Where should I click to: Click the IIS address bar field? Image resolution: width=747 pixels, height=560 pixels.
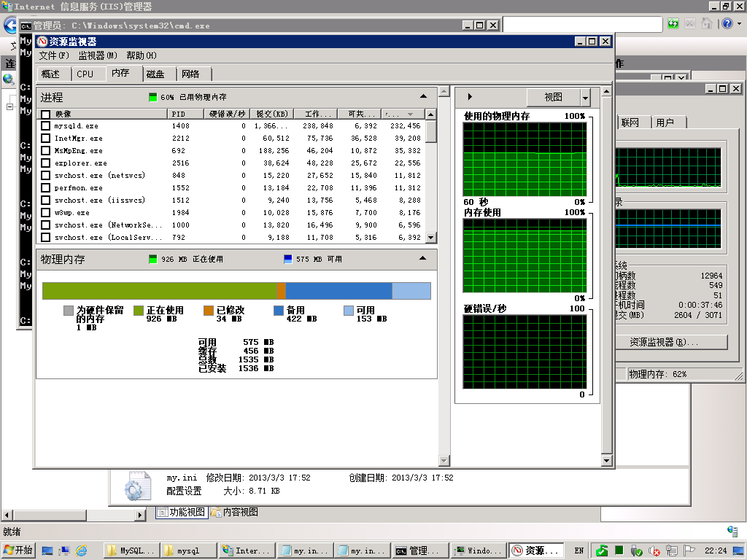click(x=583, y=24)
